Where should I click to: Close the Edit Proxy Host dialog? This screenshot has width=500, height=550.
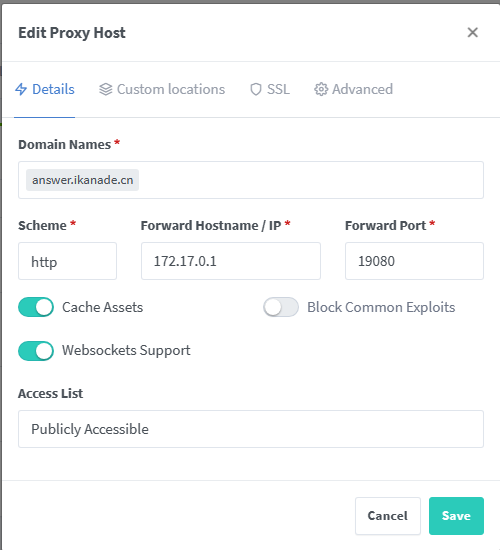tap(473, 32)
